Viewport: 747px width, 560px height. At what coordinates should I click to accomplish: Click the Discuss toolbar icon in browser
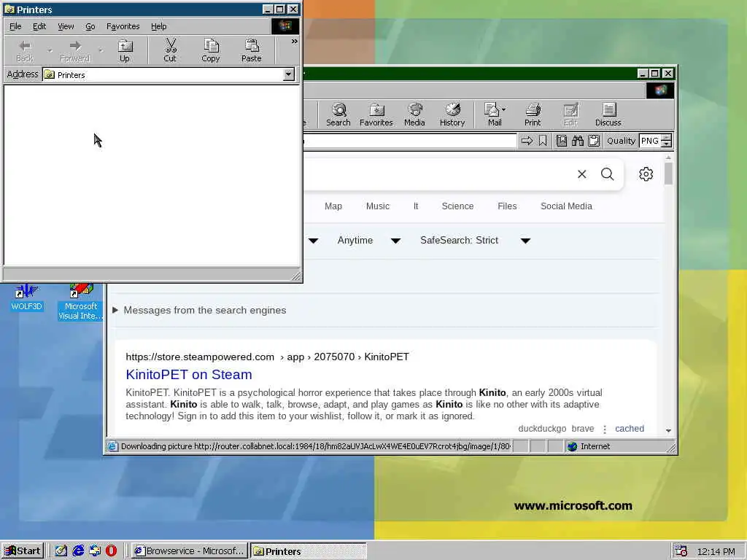(608, 114)
